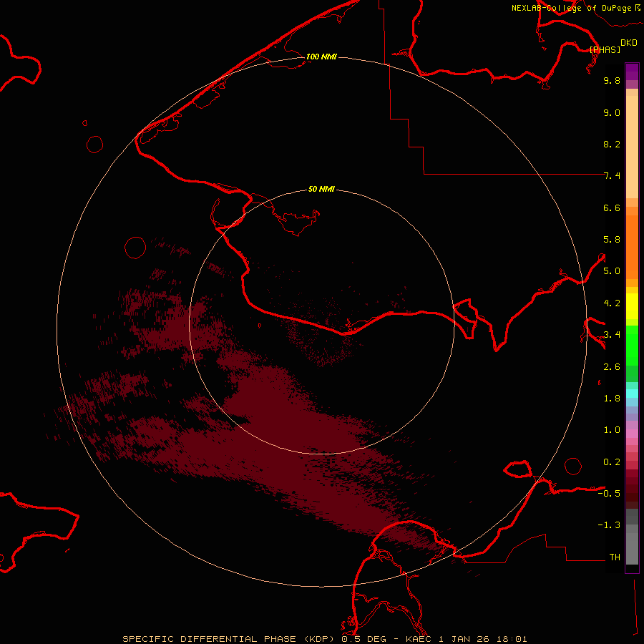Click the 50 NMI range ring label

(321, 189)
